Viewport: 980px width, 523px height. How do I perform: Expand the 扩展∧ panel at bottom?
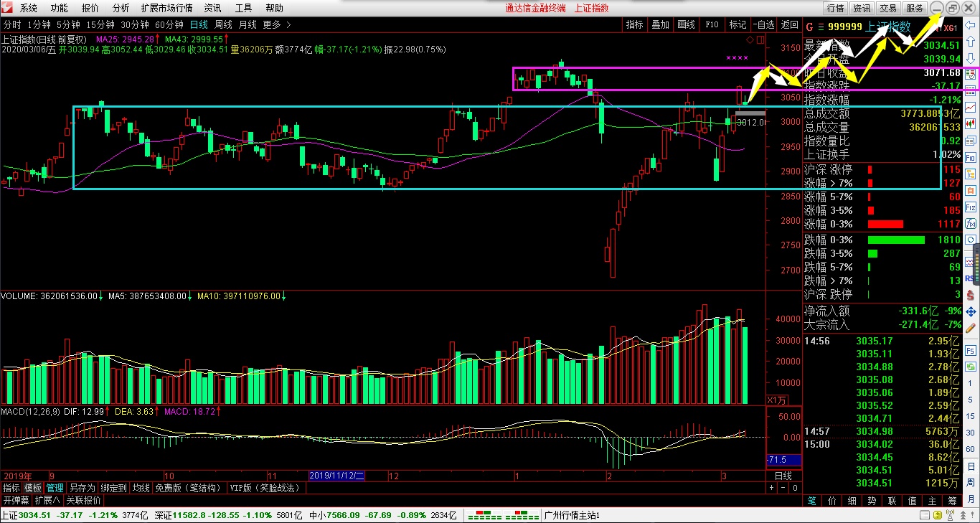(48, 500)
